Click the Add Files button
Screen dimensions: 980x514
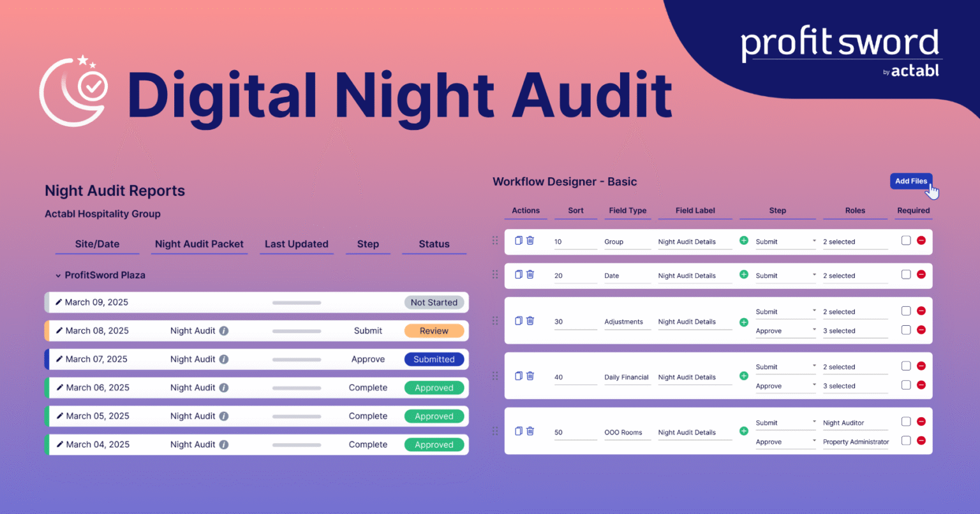click(911, 181)
